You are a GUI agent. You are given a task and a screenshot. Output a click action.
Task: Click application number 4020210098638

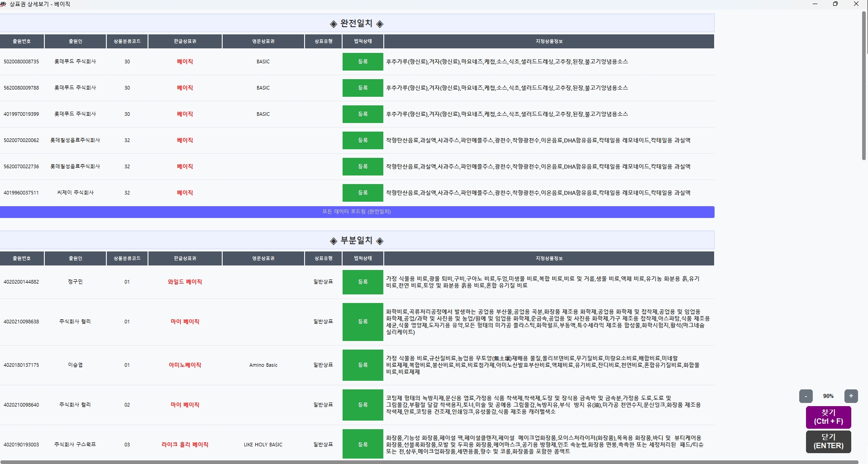(x=21, y=322)
